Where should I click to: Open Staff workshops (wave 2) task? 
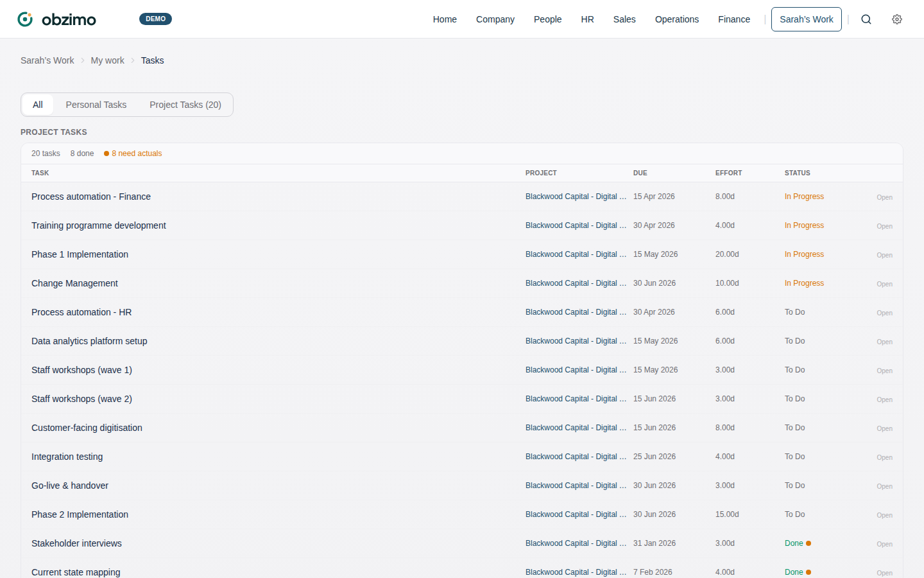coord(81,399)
